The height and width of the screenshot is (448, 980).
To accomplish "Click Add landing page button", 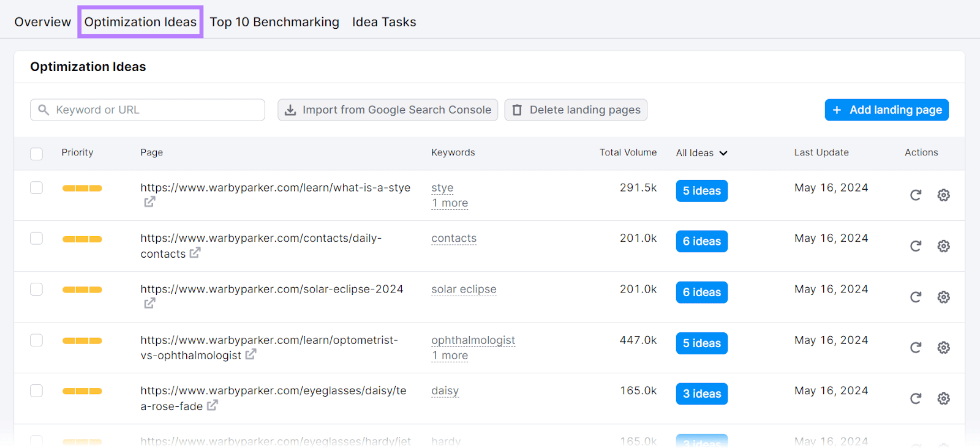I will point(886,110).
